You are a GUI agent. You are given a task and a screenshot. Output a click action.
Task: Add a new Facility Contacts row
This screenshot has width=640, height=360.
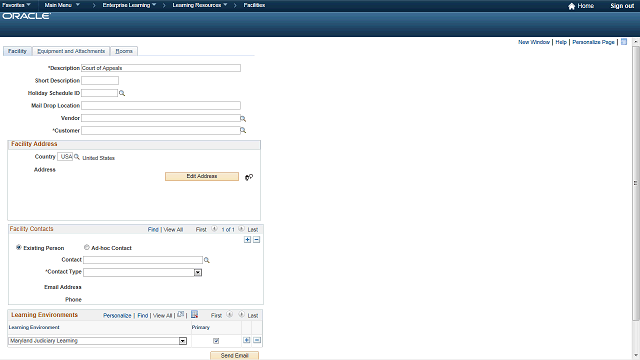tap(247, 240)
